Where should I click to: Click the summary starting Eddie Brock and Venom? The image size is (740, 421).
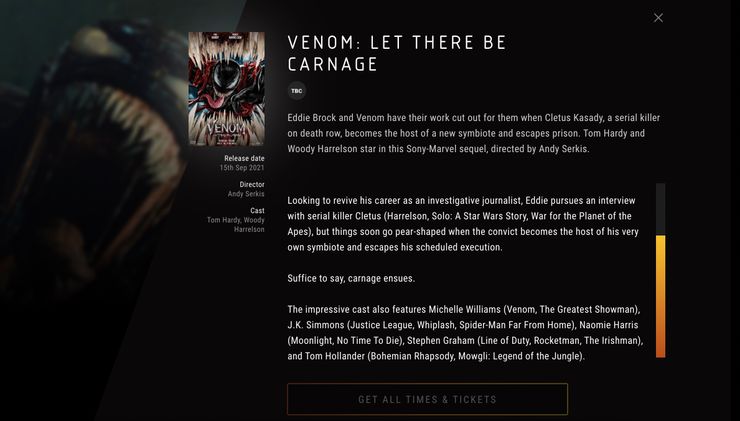tap(474, 133)
